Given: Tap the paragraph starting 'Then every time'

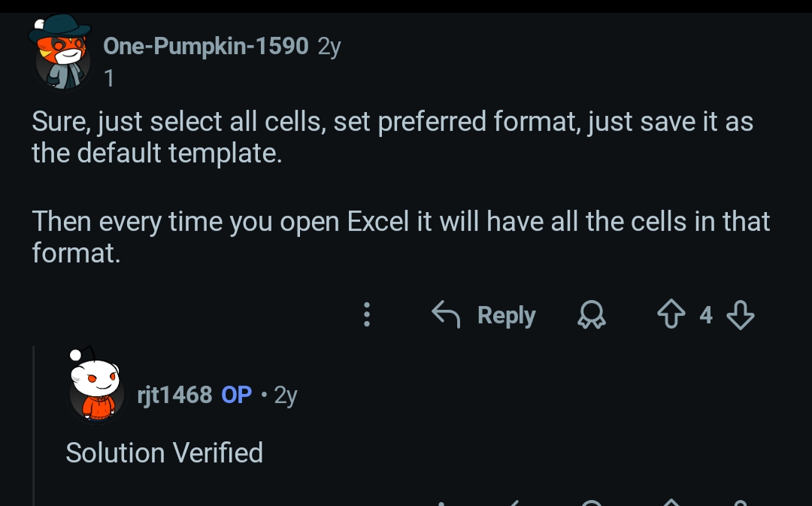Looking at the screenshot, I should click(x=400, y=237).
